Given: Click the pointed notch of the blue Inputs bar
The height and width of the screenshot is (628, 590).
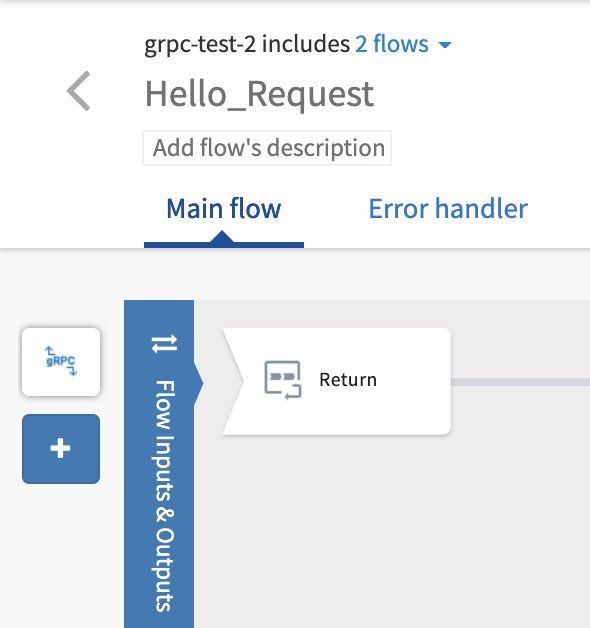Looking at the screenshot, I should pyautogui.click(x=199, y=384).
